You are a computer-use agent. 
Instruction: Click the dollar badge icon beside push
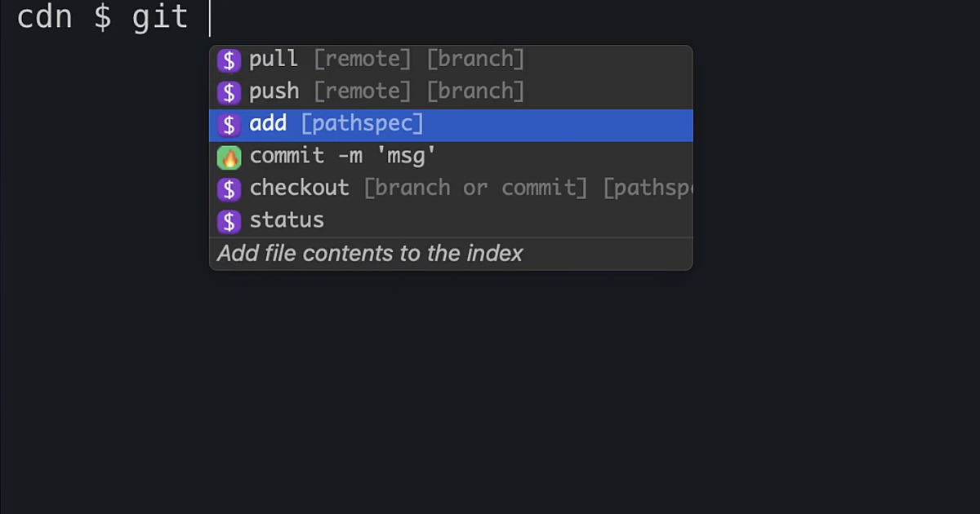click(228, 91)
